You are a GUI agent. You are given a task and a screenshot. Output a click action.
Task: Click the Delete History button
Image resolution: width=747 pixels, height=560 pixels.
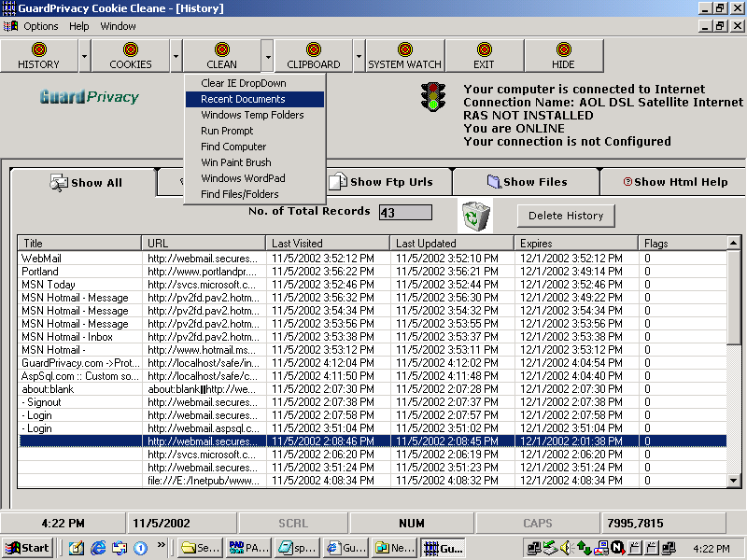[x=566, y=216]
